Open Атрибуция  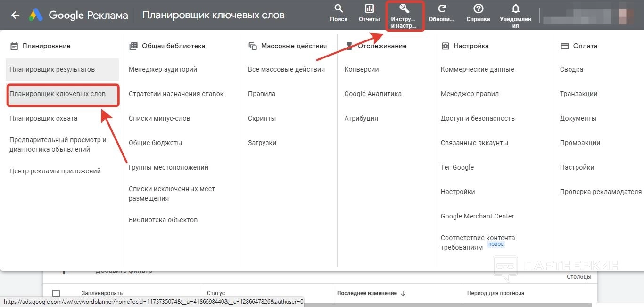coord(361,118)
